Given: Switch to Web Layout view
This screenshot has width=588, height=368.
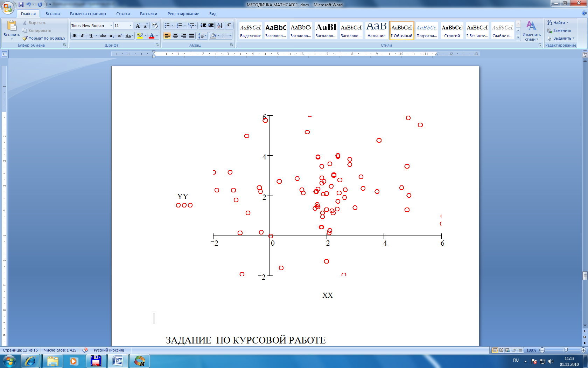Looking at the screenshot, I should pyautogui.click(x=507, y=350).
